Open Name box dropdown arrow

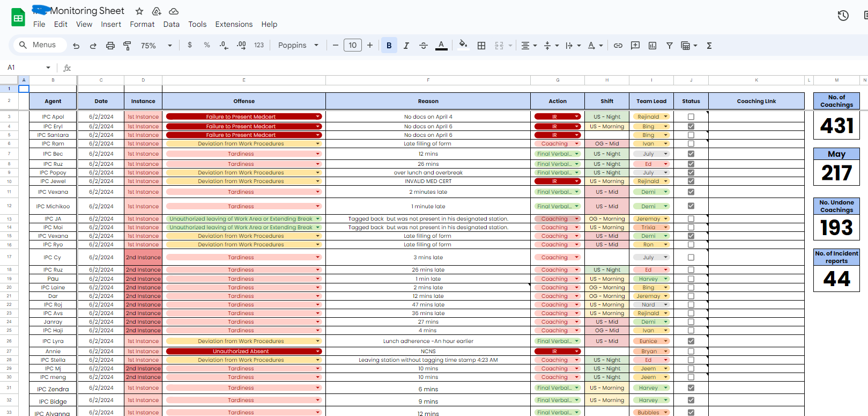point(48,68)
